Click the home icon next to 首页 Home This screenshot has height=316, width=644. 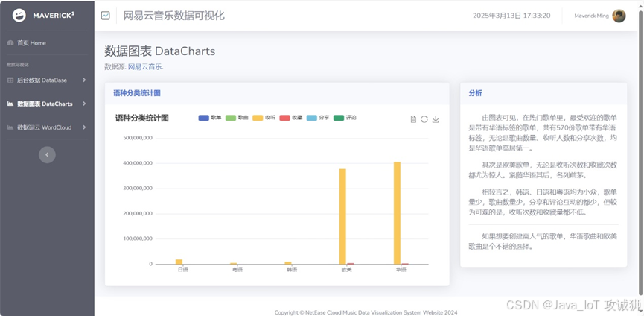(10, 42)
